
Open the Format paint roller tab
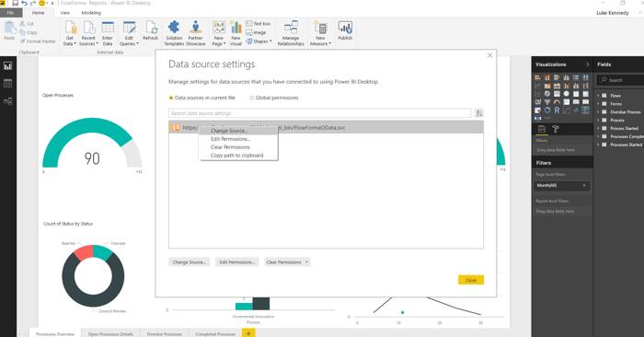pos(556,129)
